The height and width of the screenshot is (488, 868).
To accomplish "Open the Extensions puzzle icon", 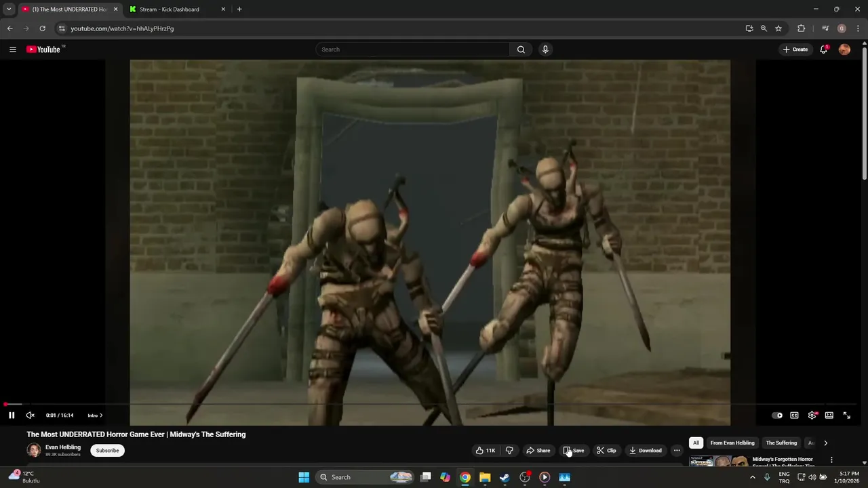I will 802,28.
